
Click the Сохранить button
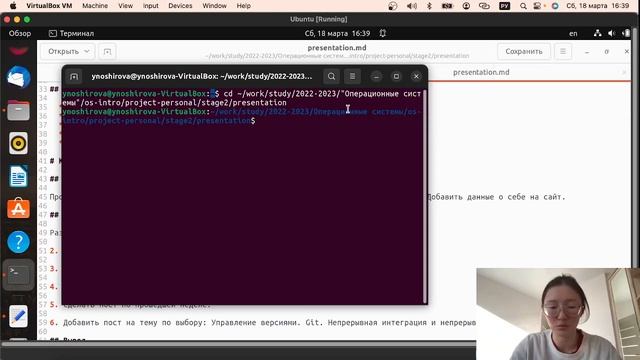coord(524,51)
